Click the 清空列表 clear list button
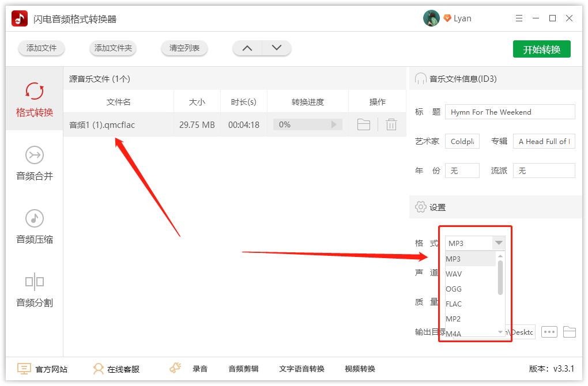 [x=184, y=48]
